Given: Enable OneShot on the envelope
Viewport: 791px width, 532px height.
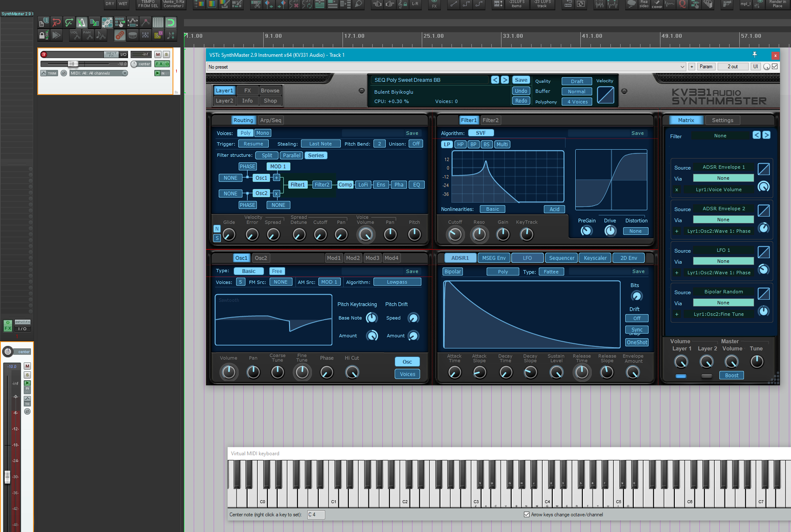Looking at the screenshot, I should pyautogui.click(x=637, y=343).
